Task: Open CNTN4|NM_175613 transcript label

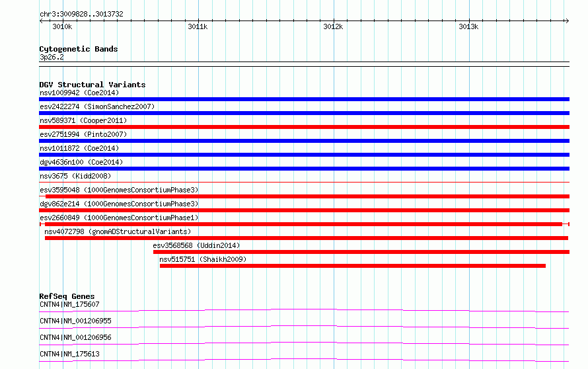Action: pos(69,354)
